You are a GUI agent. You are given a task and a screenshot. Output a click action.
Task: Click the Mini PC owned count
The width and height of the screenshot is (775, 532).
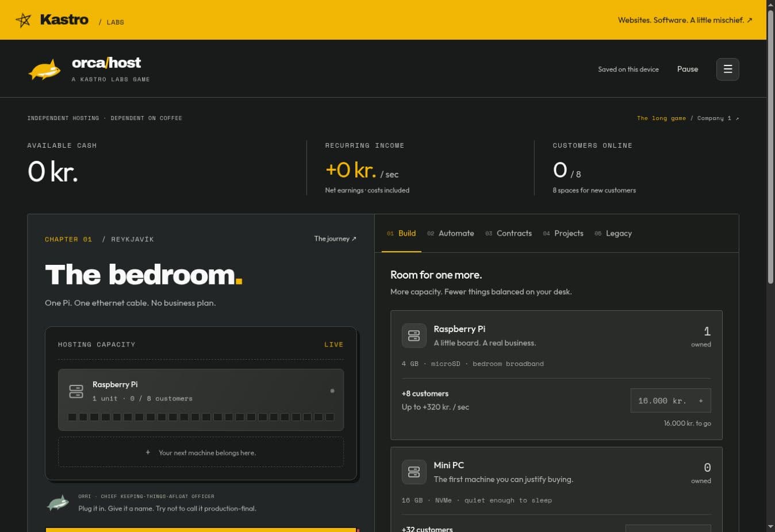pos(707,468)
